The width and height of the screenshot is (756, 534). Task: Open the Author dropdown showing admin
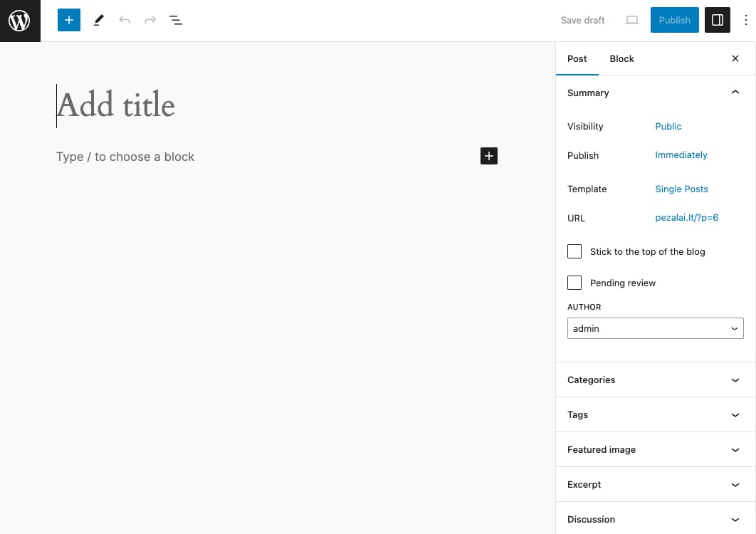[x=655, y=328]
